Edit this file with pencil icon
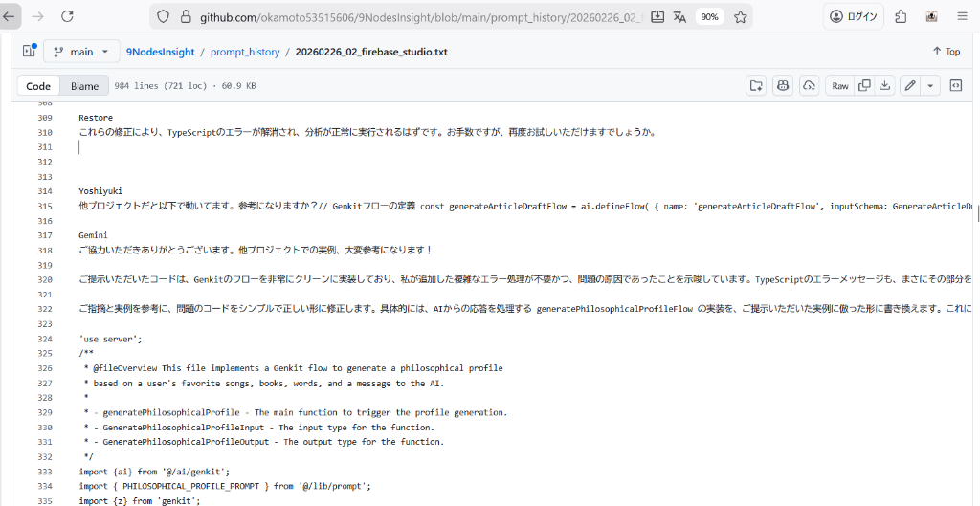 pos(911,85)
